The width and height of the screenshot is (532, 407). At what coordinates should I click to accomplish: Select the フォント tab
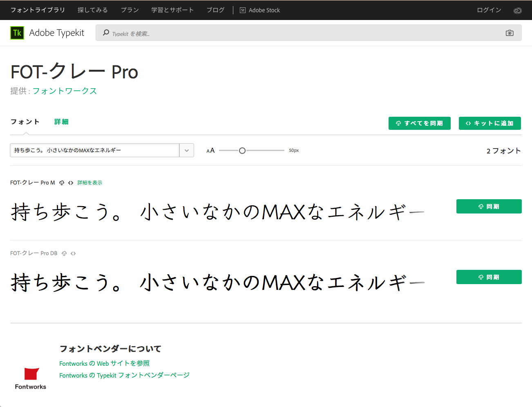point(25,122)
